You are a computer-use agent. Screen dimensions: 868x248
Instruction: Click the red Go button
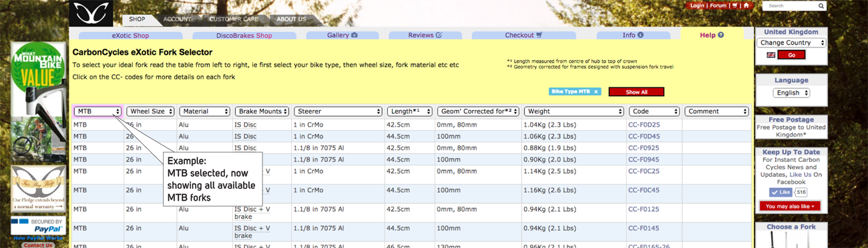pos(791,55)
